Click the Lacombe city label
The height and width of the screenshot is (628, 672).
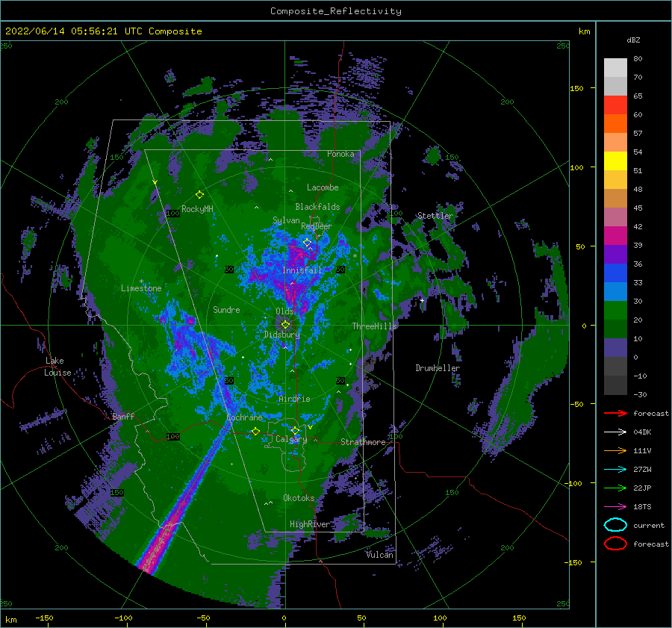pyautogui.click(x=323, y=187)
